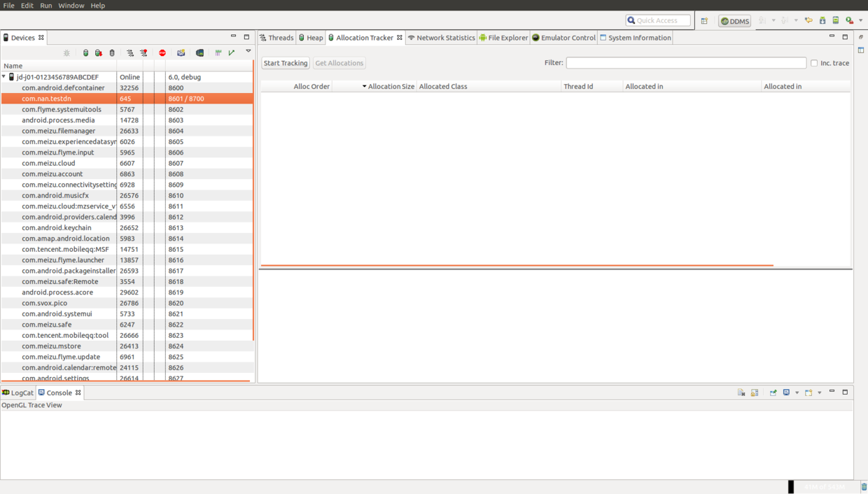Open the Help menu
Screen dimensions: 868x494
click(x=97, y=5)
